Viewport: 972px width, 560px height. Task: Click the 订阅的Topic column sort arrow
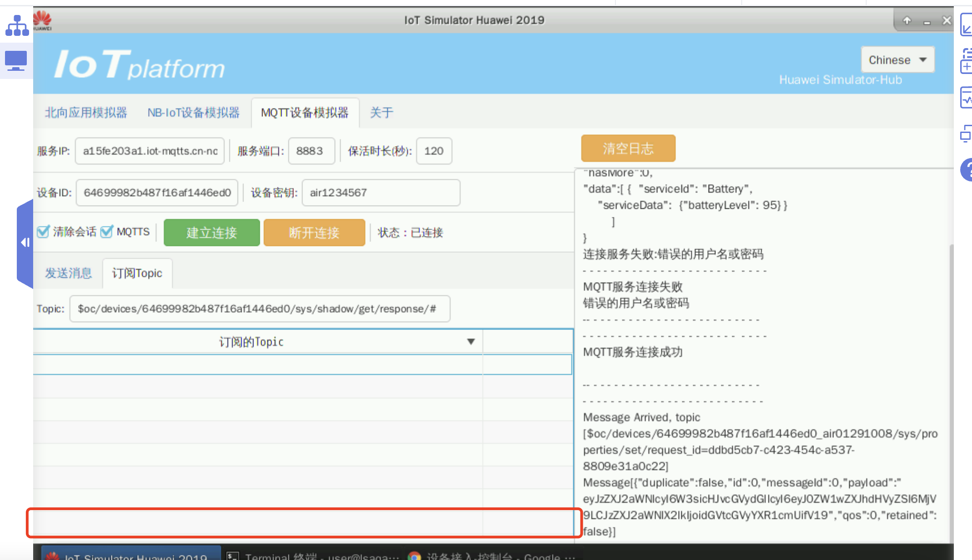click(x=471, y=342)
